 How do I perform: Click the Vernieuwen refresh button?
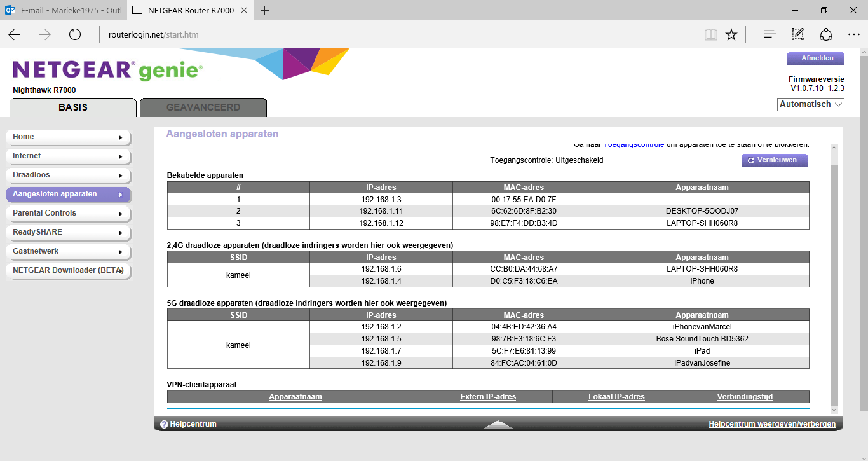click(774, 160)
